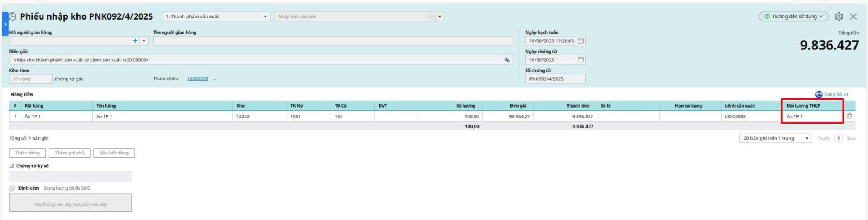Click the translate icon in Diễn giải field
Viewport: 868px width, 220px height.
pos(507,60)
